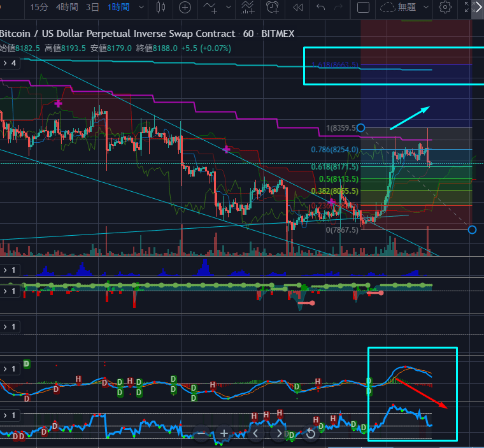The height and width of the screenshot is (448, 484).
Task: Open chart settings gear icon
Action: [445, 7]
